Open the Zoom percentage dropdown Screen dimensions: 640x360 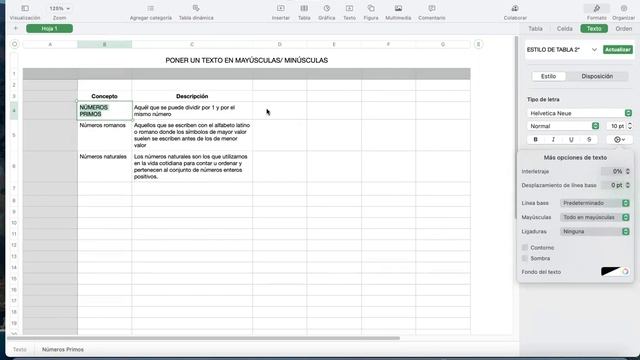(x=60, y=9)
